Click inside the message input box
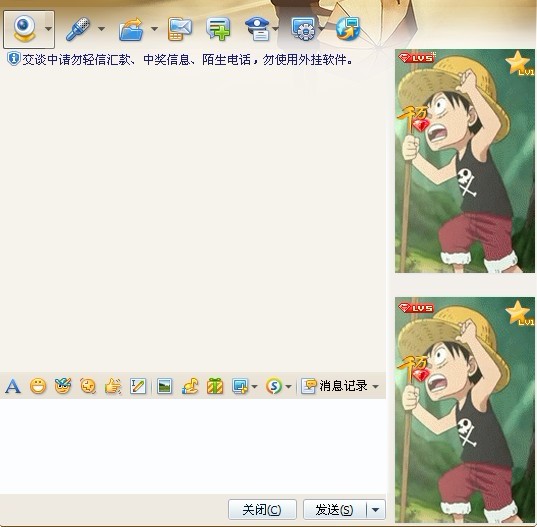Viewport: 537px width, 527px height. 193,446
